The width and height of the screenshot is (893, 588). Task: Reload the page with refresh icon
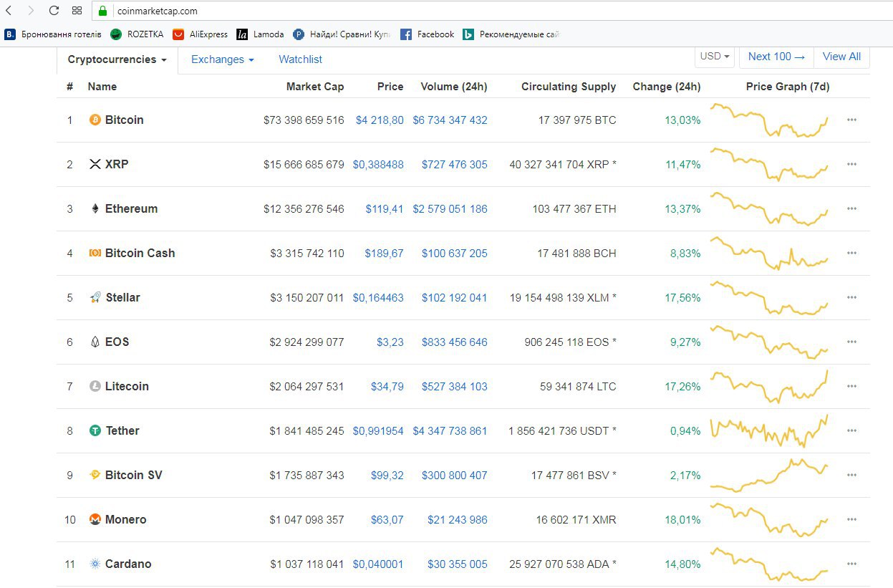(x=54, y=11)
